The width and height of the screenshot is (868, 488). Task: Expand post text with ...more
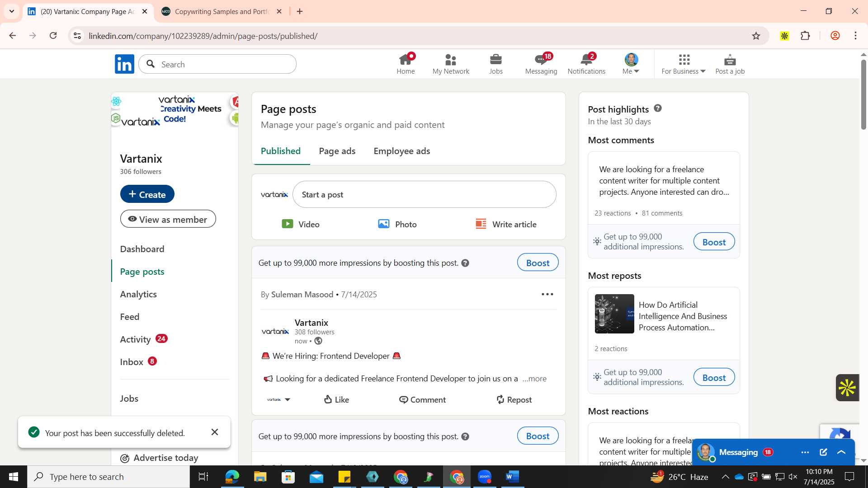point(534,379)
